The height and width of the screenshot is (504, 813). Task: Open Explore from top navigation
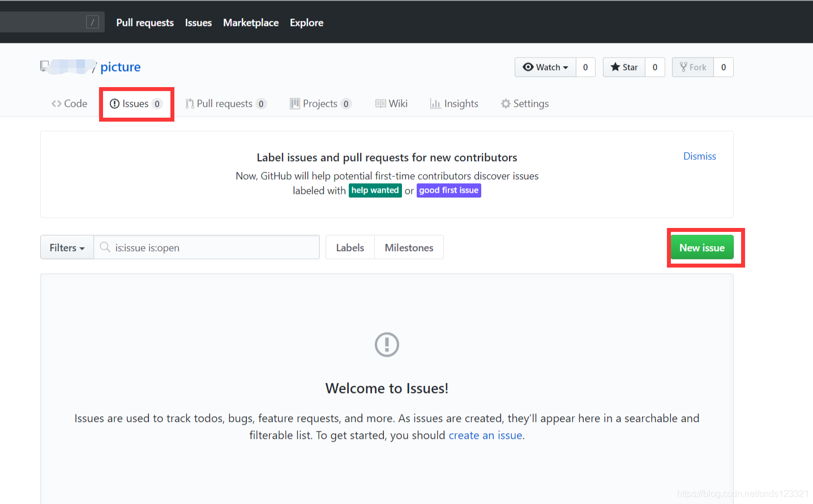coord(307,23)
